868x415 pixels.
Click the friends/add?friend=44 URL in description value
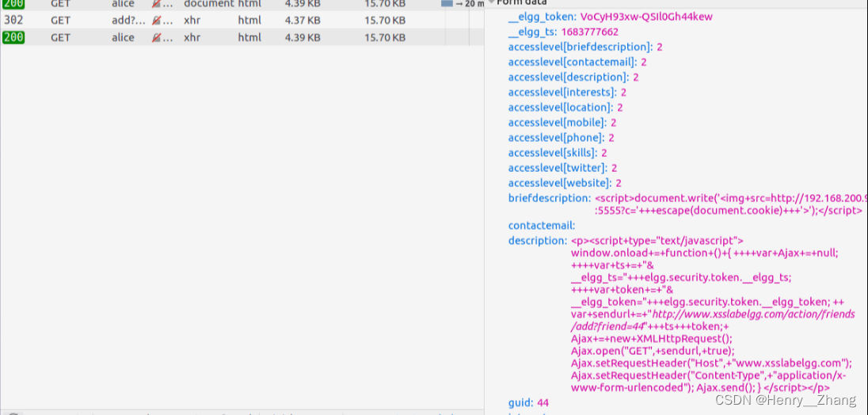(x=713, y=320)
